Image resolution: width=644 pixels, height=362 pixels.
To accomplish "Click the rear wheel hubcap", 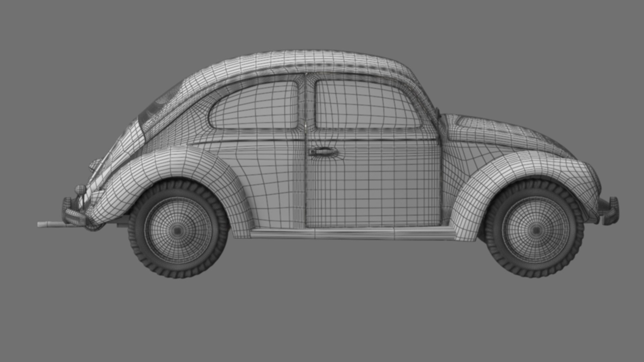I will tap(178, 230).
